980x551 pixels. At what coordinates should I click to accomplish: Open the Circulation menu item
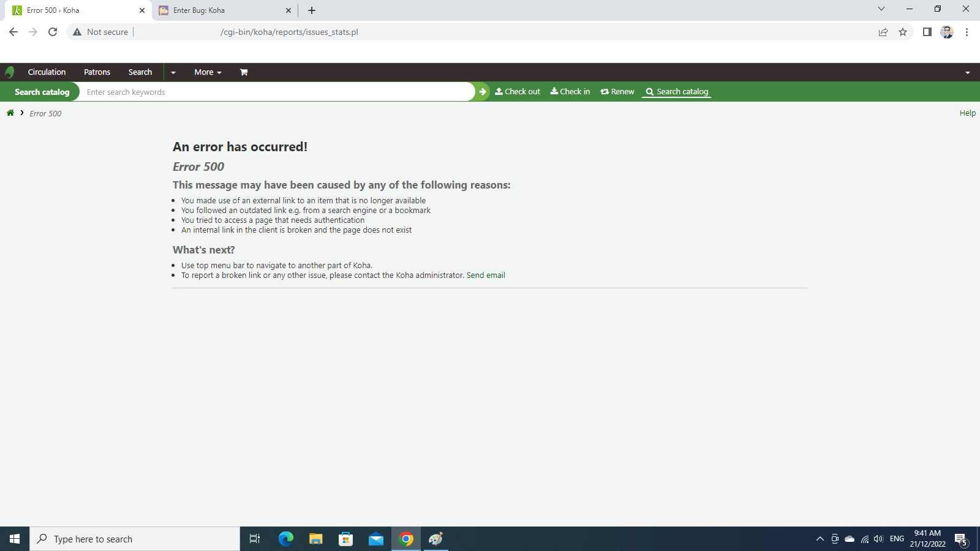pyautogui.click(x=47, y=72)
